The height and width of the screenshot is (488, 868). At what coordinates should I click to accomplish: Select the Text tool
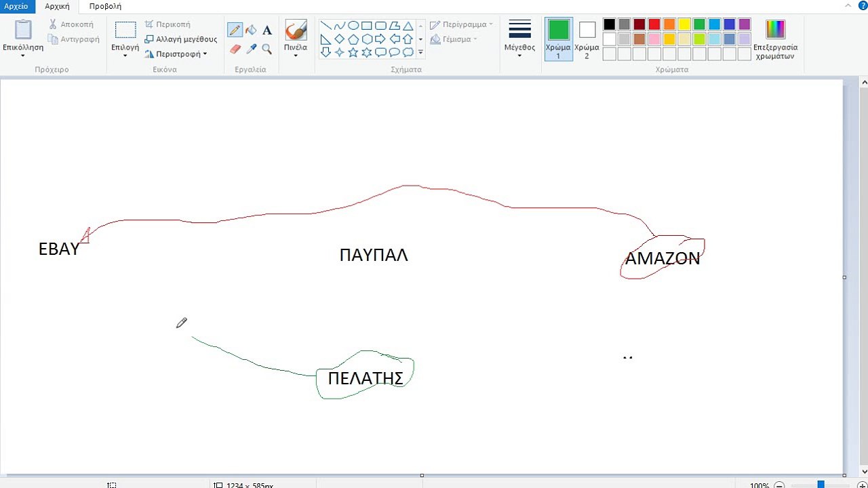(x=267, y=30)
